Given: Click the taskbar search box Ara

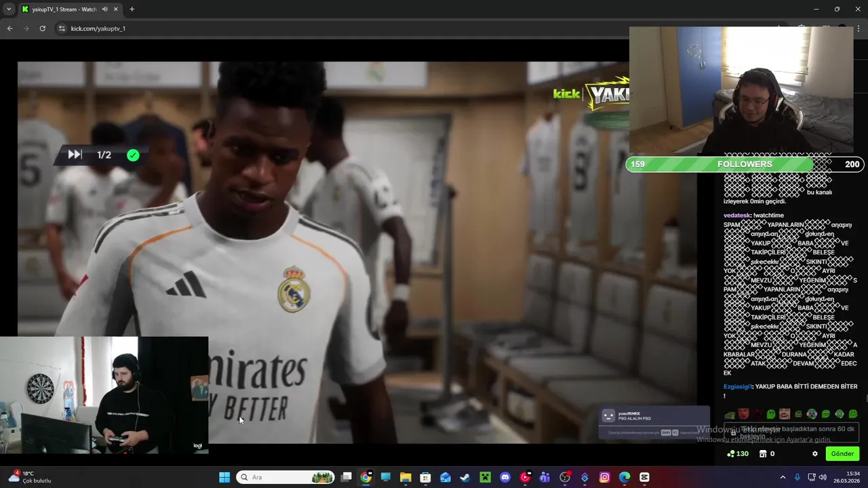Looking at the screenshot, I should [x=286, y=477].
